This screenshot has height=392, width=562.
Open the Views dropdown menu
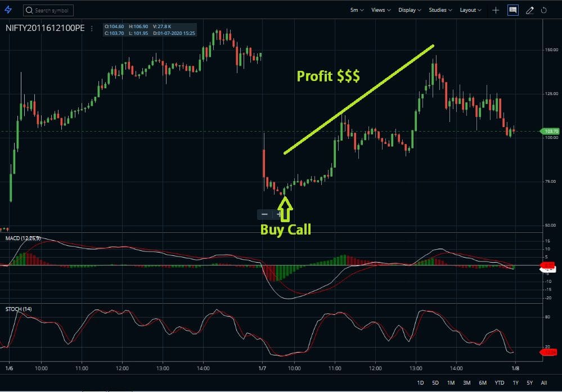381,10
